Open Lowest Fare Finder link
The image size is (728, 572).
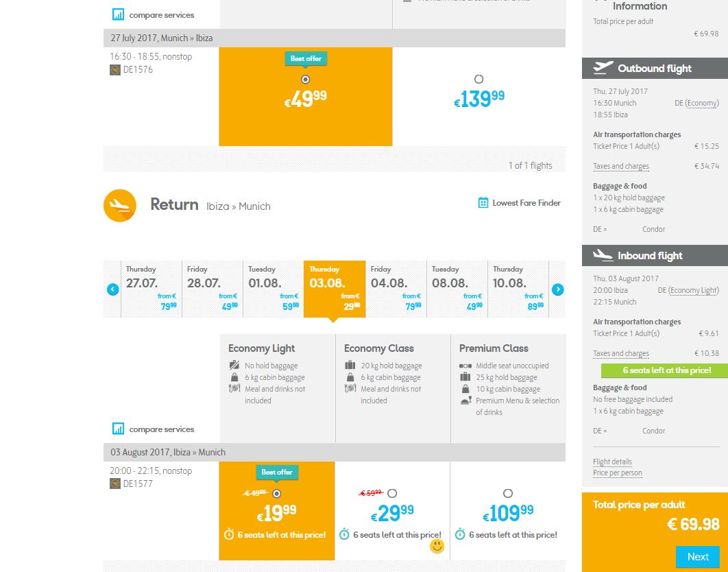(526, 202)
